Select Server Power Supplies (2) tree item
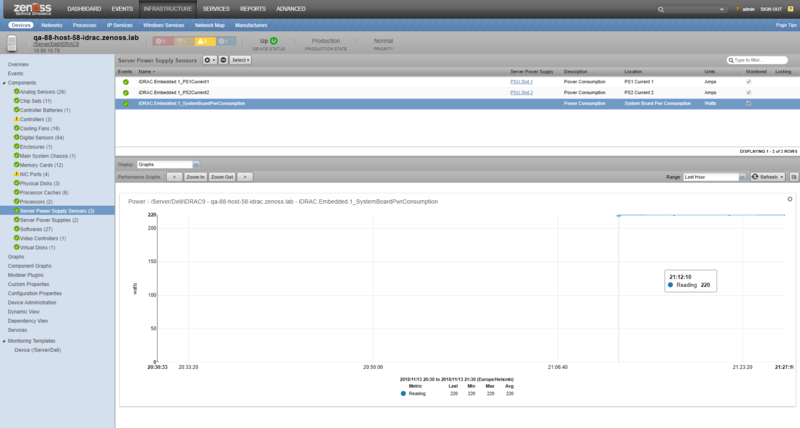 tap(49, 220)
